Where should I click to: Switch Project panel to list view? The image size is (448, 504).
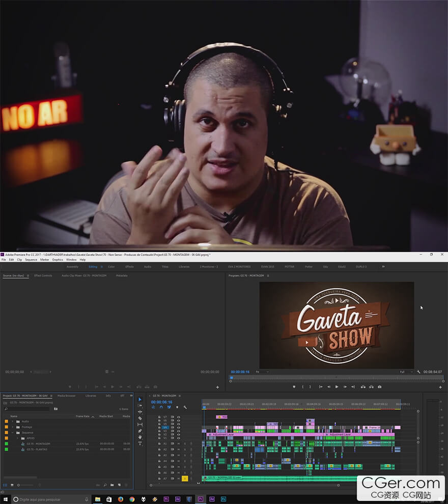pyautogui.click(x=5, y=485)
